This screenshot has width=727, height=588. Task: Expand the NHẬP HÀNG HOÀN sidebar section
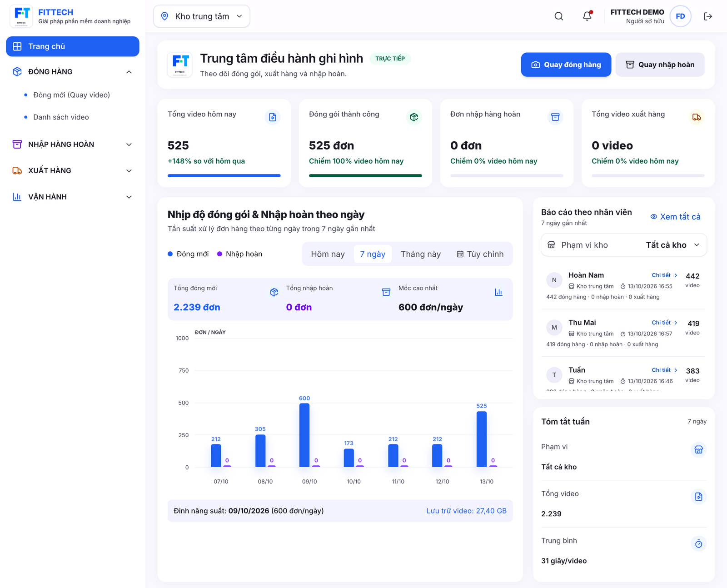click(x=73, y=145)
